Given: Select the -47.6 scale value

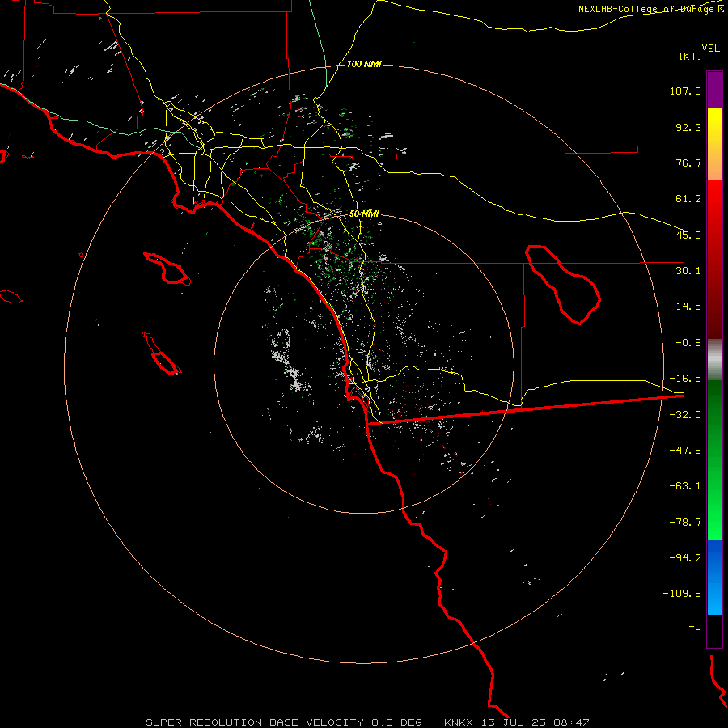Looking at the screenshot, I should click(x=685, y=451).
